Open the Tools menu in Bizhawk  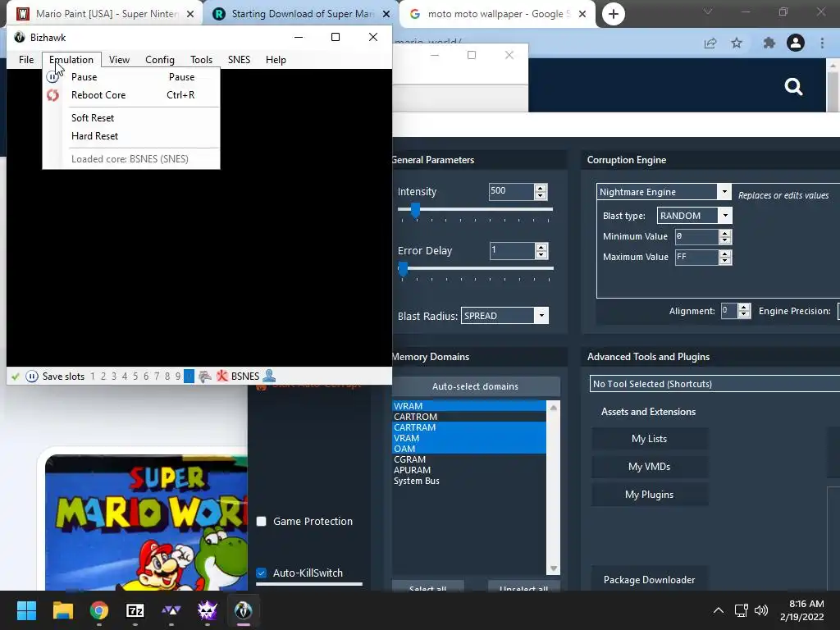pos(202,59)
